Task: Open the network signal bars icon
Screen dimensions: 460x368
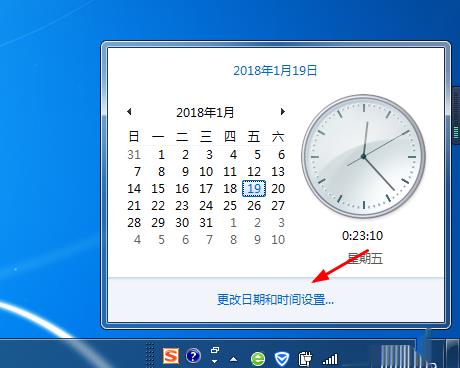Action: click(x=330, y=359)
